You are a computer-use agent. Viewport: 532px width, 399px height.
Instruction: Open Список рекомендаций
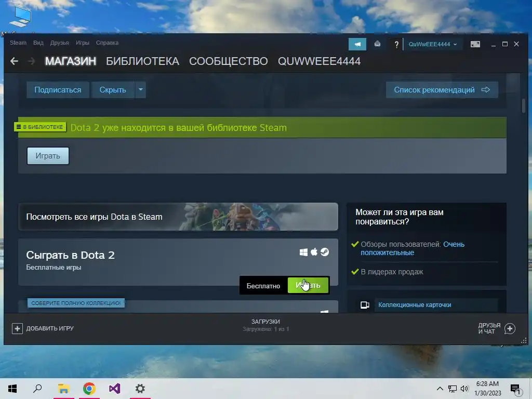(442, 89)
